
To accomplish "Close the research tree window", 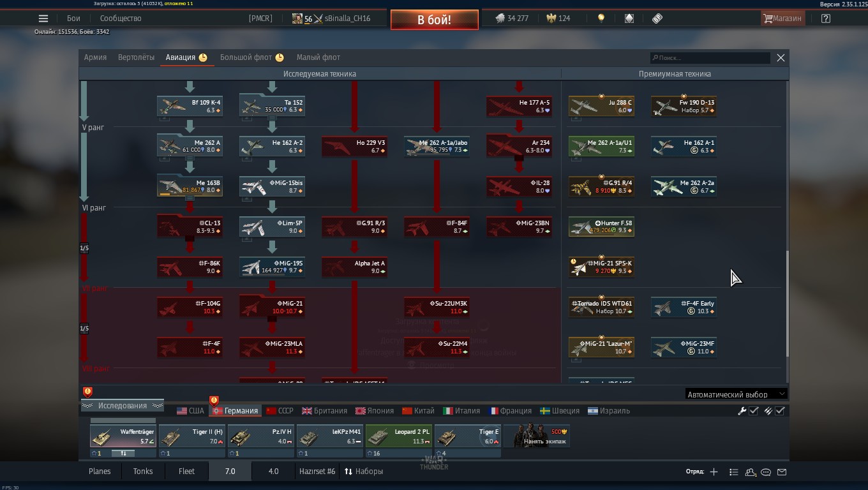I will click(781, 57).
